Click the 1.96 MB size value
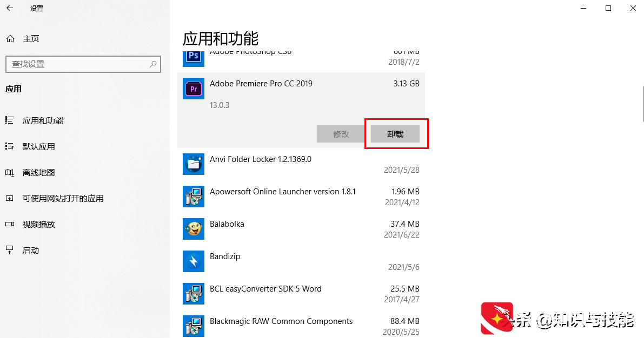 click(x=406, y=192)
